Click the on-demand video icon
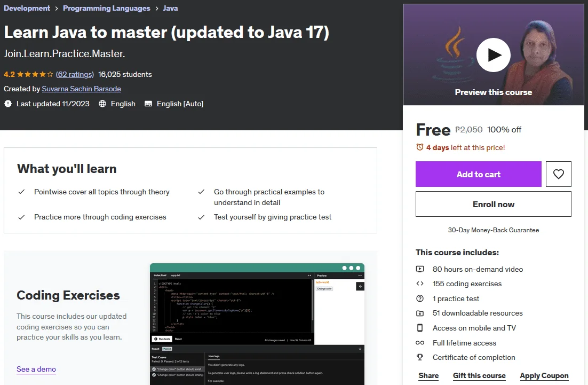 [x=420, y=269]
